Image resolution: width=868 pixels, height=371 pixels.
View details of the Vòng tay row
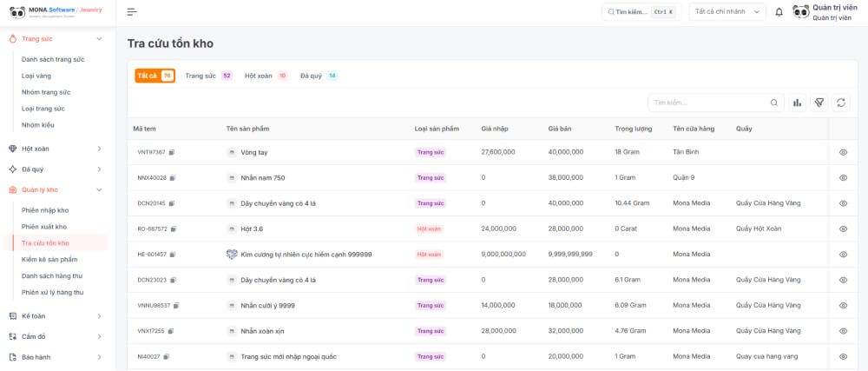coord(843,152)
